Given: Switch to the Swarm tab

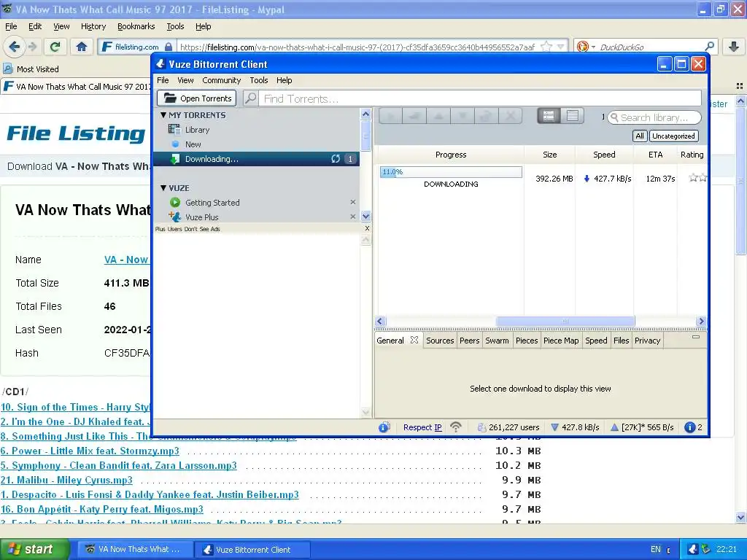Looking at the screenshot, I should (x=497, y=341).
